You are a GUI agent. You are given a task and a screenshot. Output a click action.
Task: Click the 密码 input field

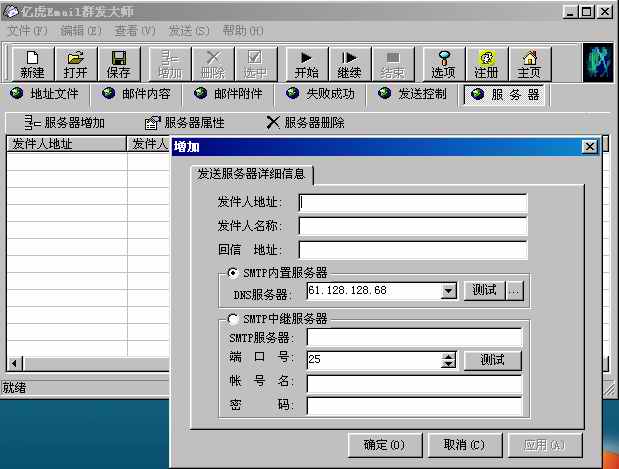414,406
